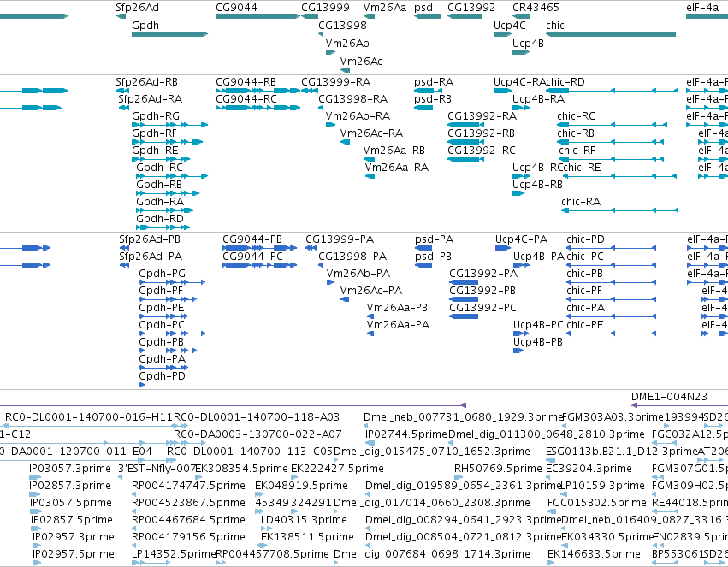Click transcript Gpdh-RD
The width and height of the screenshot is (728, 567).
[x=160, y=219]
